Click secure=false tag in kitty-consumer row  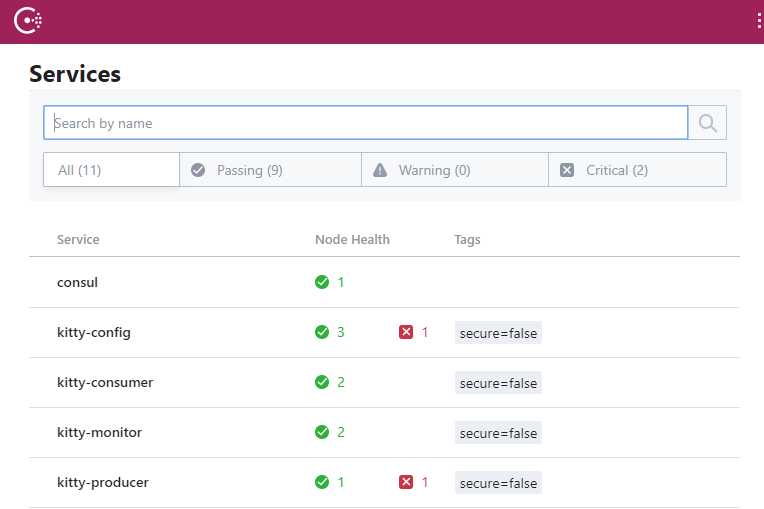click(x=498, y=383)
